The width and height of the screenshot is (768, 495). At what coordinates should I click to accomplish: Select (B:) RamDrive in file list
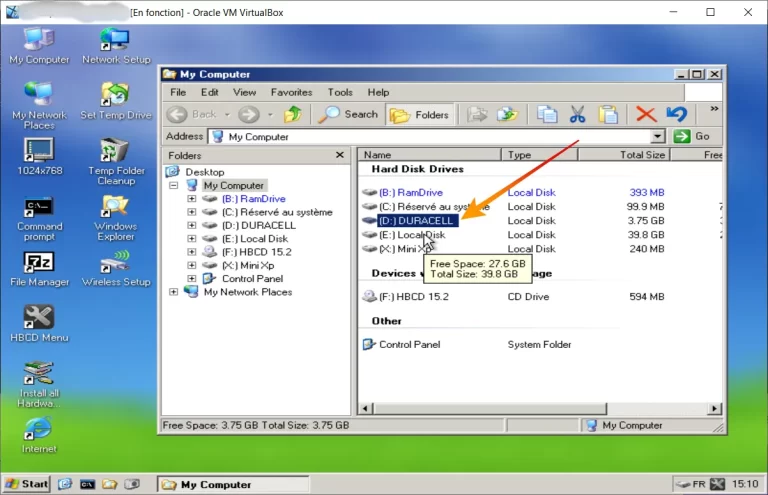tap(410, 192)
